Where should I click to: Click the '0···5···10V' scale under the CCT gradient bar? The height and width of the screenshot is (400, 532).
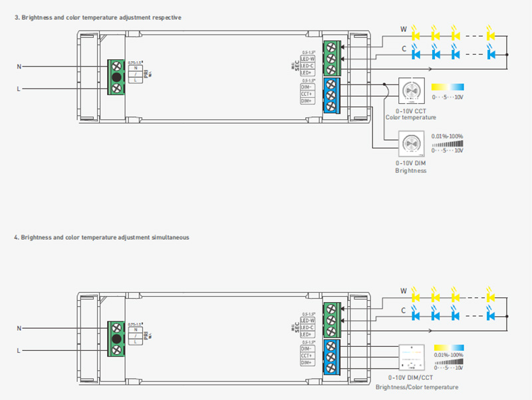point(448,97)
